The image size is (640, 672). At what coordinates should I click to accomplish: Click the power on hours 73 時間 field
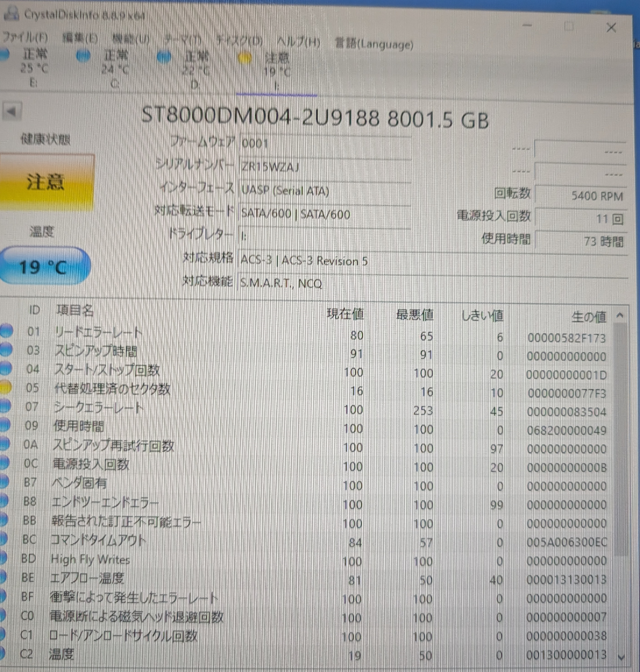581,241
